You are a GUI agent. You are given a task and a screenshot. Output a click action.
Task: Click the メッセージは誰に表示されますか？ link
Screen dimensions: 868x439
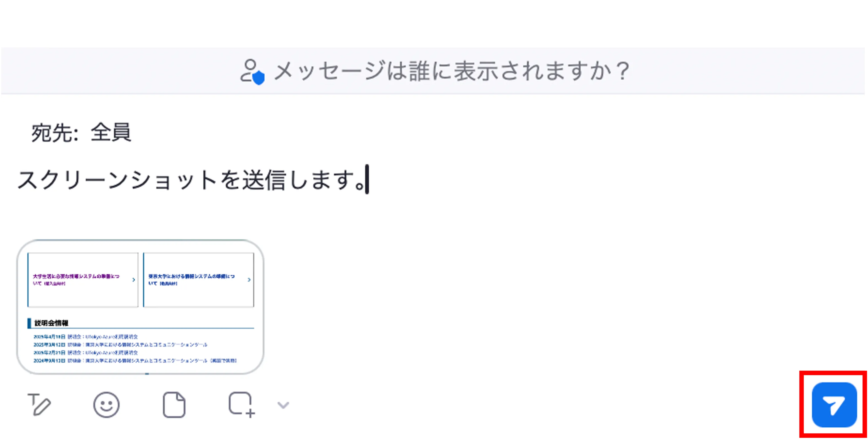[452, 71]
